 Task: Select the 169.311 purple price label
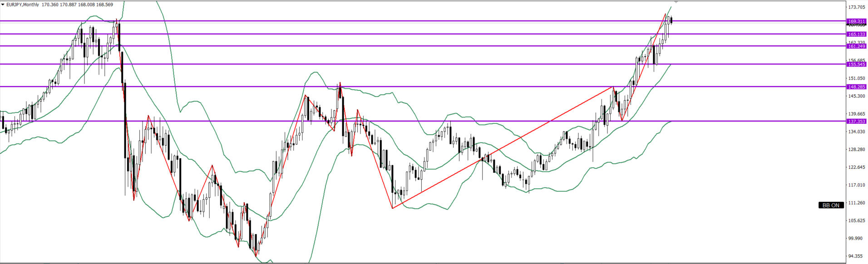click(x=856, y=21)
